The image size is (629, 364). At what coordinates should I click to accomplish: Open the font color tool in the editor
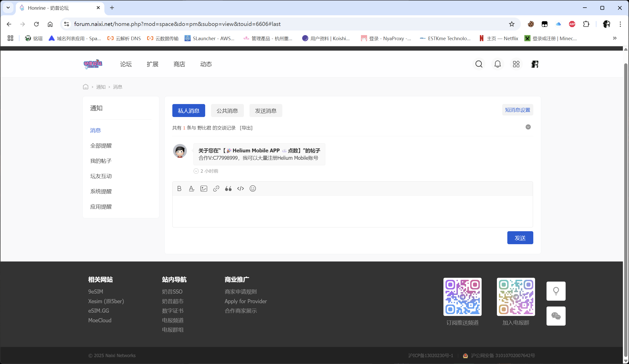pos(191,188)
